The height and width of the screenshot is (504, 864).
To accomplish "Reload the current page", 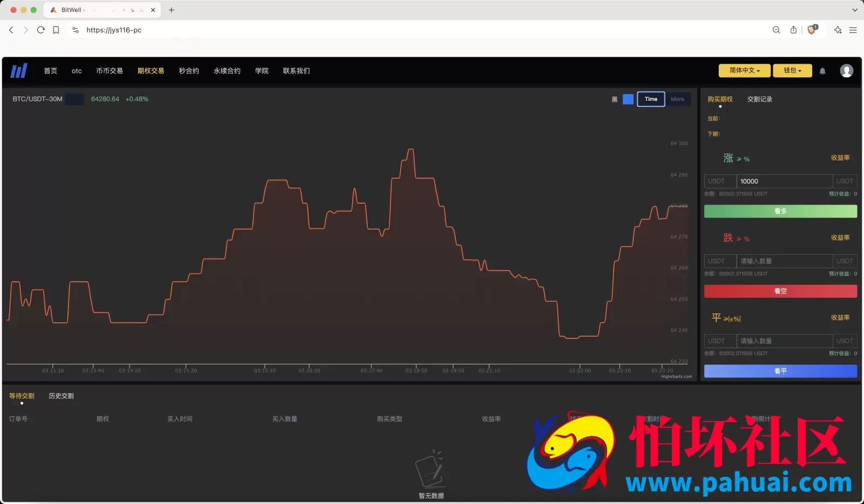I will click(x=40, y=30).
